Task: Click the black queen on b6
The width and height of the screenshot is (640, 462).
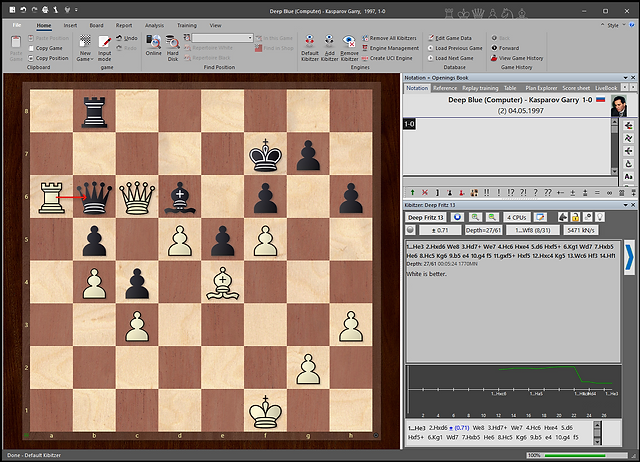Action: pyautogui.click(x=94, y=198)
